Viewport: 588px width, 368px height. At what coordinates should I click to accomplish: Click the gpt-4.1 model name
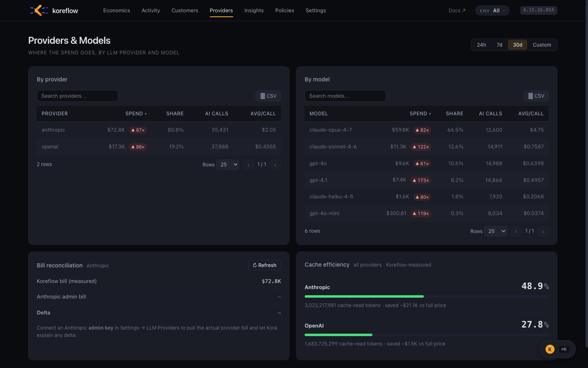click(318, 180)
